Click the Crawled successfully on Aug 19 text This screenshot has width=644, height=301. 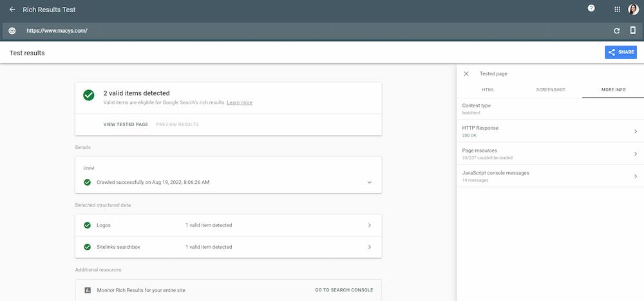click(153, 182)
